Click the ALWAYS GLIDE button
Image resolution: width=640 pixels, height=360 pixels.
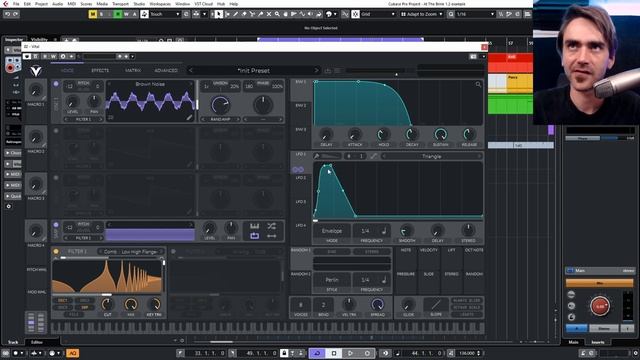[x=467, y=301]
